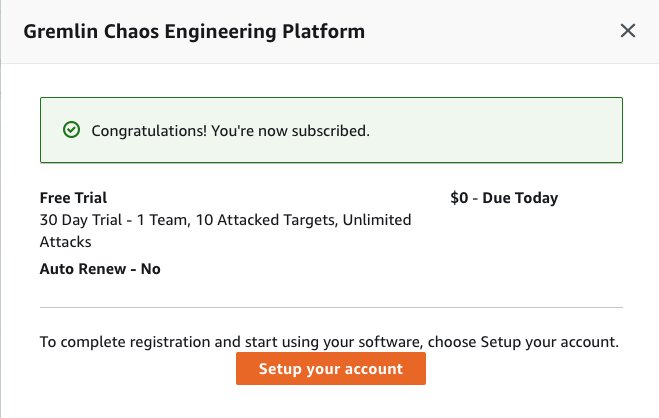Click the 10 Attacked Targets phrase
Image resolution: width=659 pixels, height=418 pixels.
[x=266, y=220]
